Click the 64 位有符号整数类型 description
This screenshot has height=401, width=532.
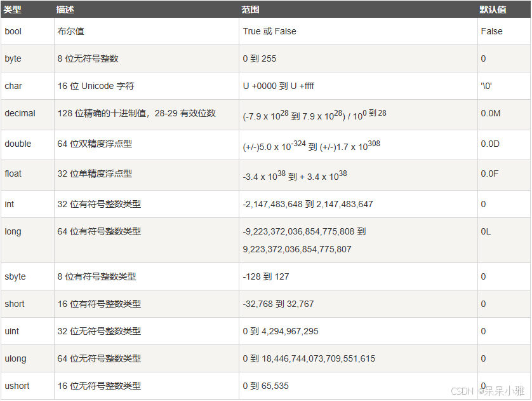(99, 231)
